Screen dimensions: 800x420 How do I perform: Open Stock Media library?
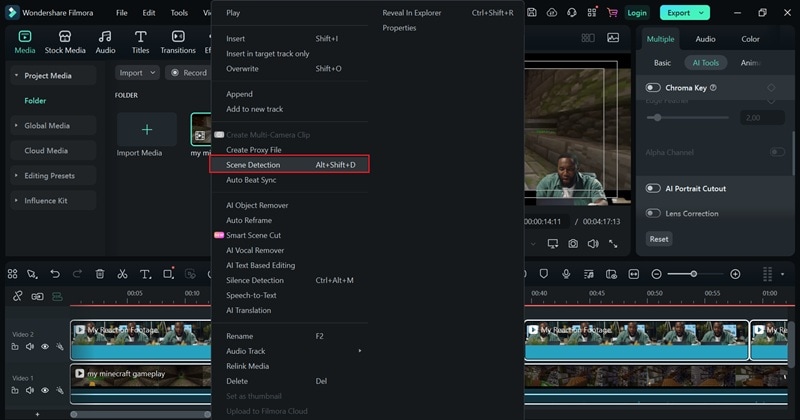[65, 42]
